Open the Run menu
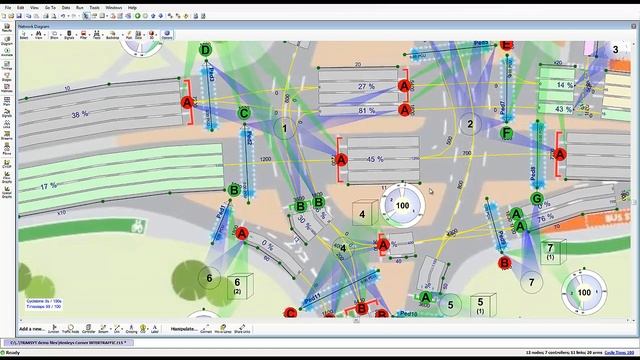This screenshot has width=640, height=360. click(80, 7)
